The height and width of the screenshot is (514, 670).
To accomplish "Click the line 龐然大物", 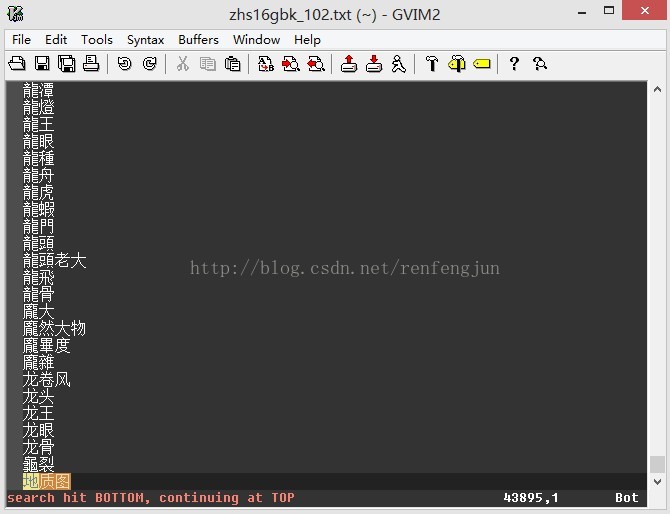I will coord(55,328).
